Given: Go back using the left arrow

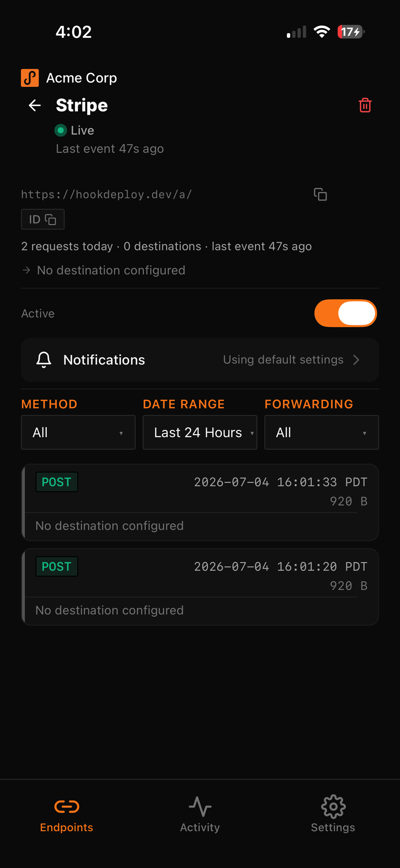Looking at the screenshot, I should pyautogui.click(x=35, y=105).
